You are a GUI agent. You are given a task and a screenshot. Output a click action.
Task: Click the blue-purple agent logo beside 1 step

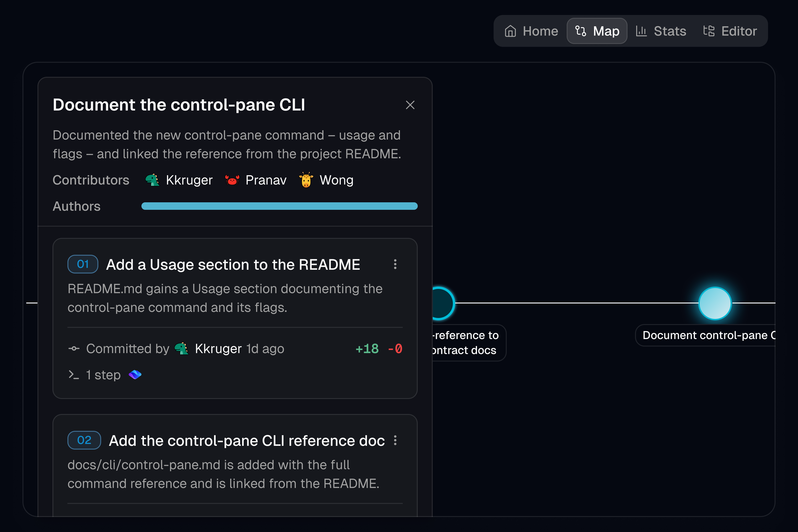pos(135,375)
